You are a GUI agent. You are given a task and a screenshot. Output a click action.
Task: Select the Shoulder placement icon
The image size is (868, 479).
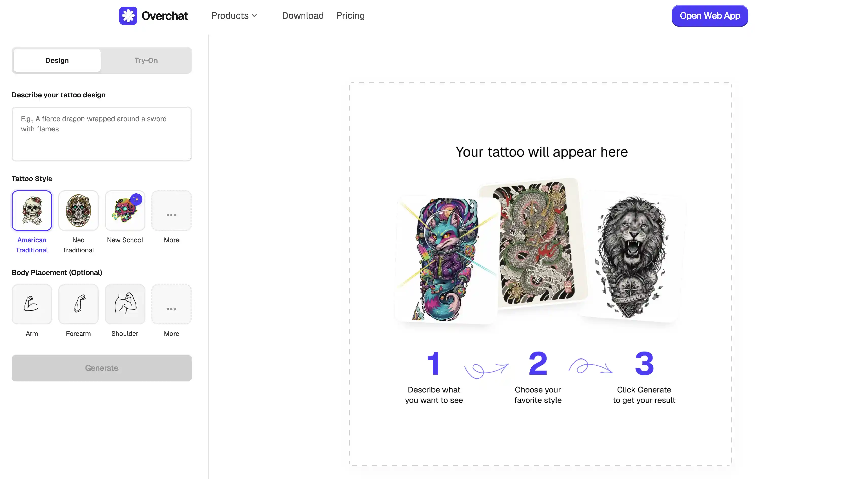click(125, 304)
